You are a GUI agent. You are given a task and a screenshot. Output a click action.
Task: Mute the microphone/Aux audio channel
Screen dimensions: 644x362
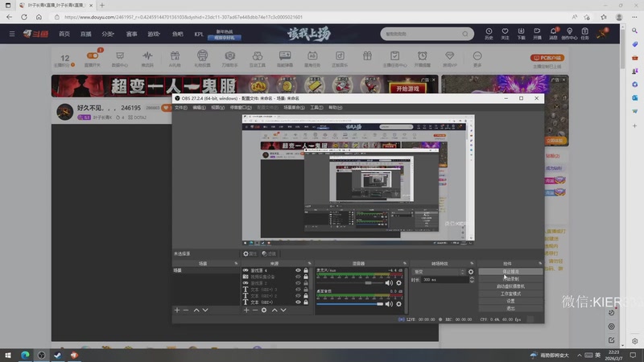[x=389, y=283]
